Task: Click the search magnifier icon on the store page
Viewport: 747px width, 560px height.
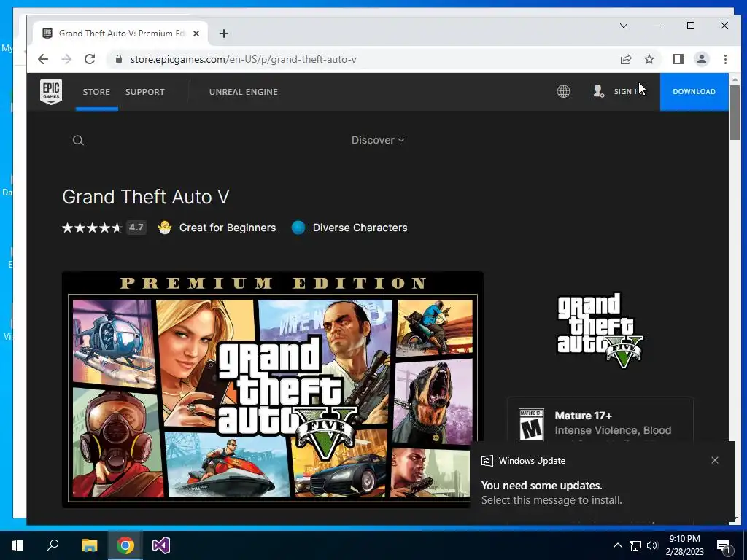Action: [78, 140]
